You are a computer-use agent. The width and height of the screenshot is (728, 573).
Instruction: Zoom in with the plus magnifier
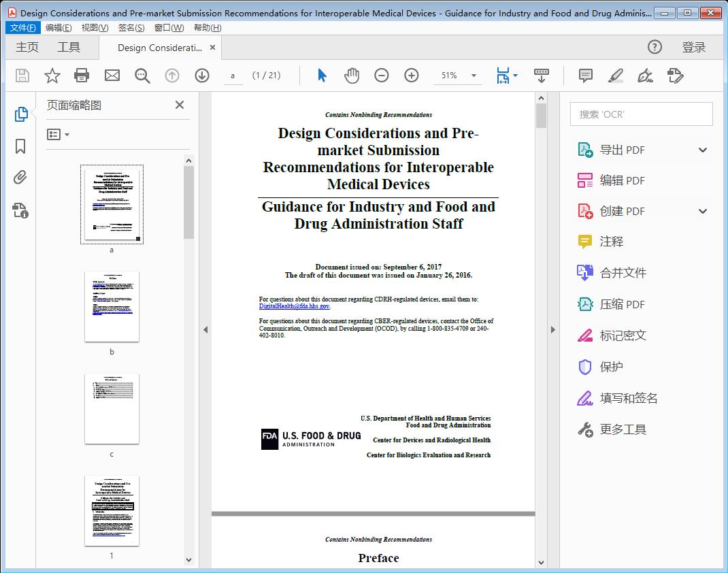[411, 76]
